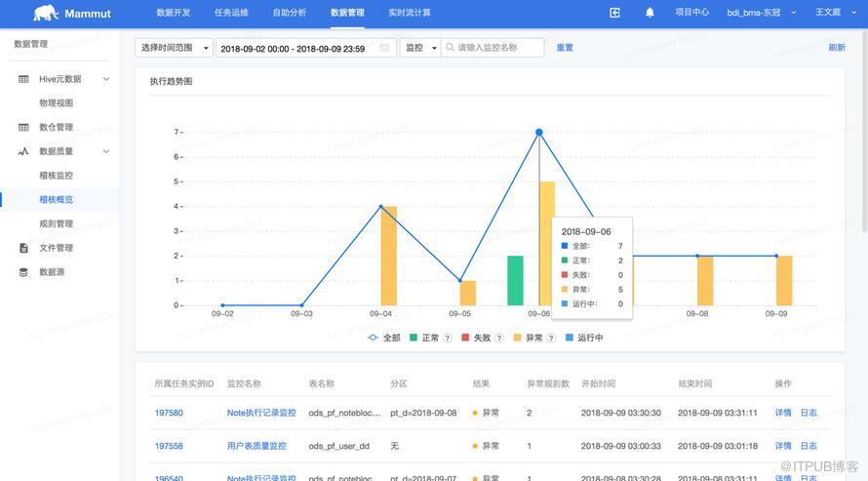The image size is (868, 481).
Task: Open 详情 for row 197580
Action: [x=783, y=413]
